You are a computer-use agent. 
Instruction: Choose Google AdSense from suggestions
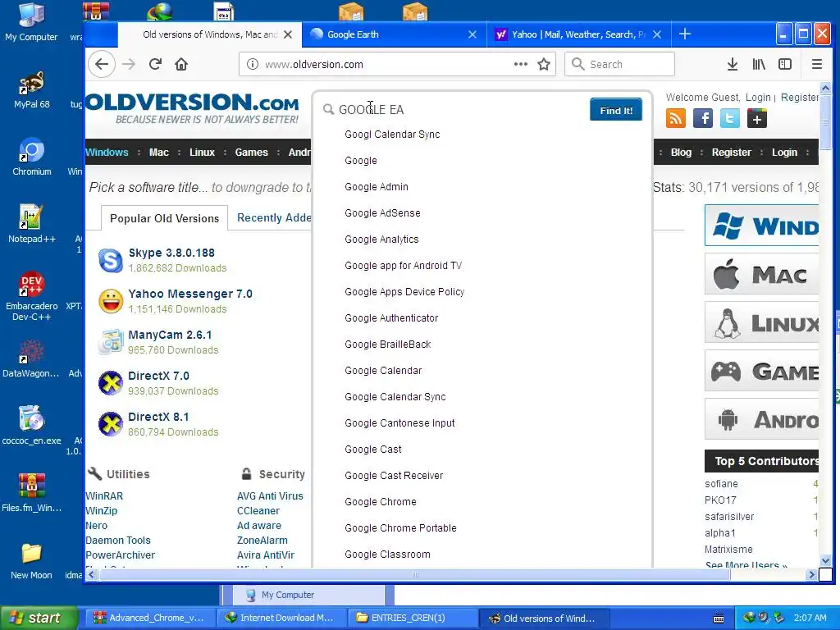(382, 213)
